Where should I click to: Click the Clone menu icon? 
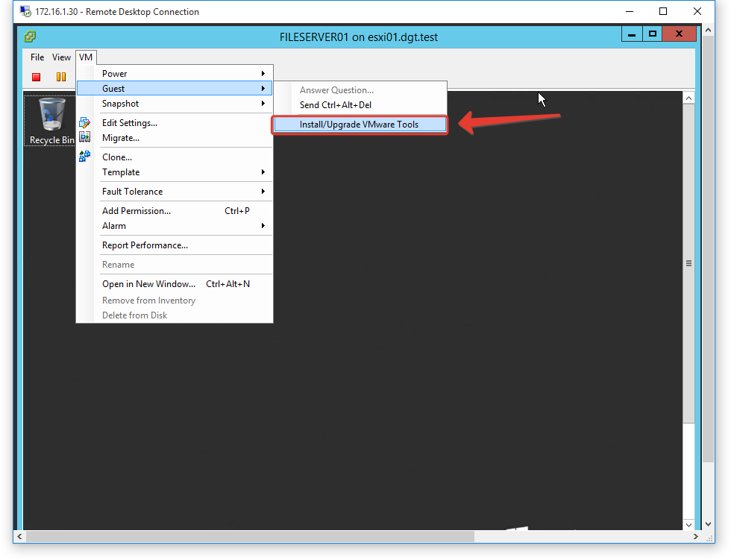coord(84,157)
